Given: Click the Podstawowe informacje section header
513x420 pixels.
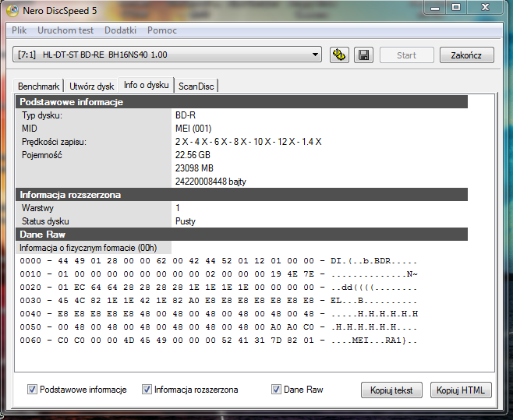Looking at the screenshot, I should click(x=242, y=102).
